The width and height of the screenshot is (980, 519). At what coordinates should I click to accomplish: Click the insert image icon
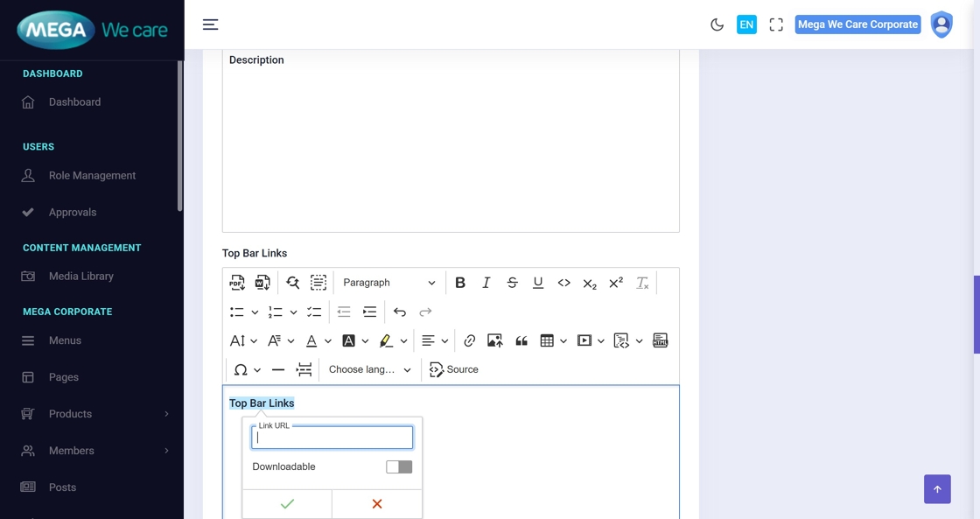point(495,340)
